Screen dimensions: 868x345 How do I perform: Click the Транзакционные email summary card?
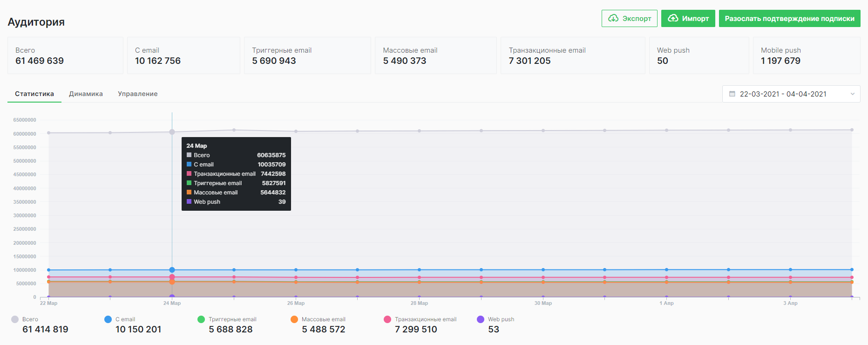click(x=572, y=55)
